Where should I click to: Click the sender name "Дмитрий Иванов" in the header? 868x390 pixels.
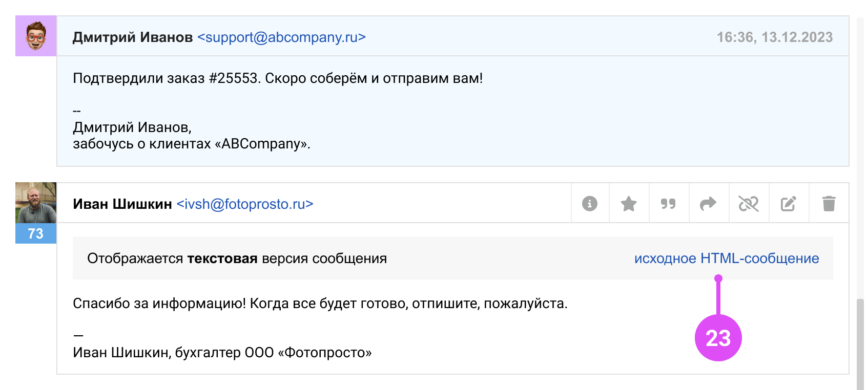pos(133,37)
